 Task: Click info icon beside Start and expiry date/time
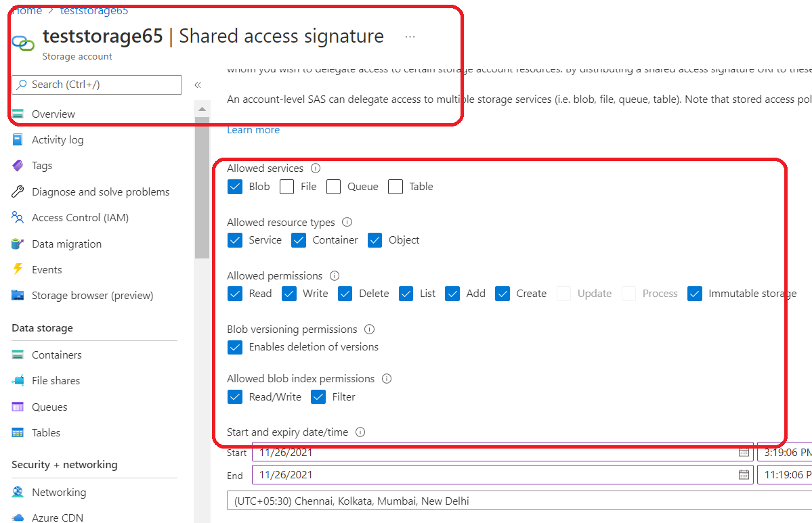(x=360, y=432)
